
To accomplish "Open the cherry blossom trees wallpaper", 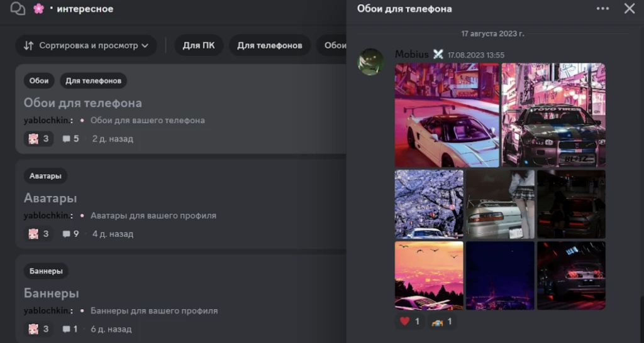I will [x=429, y=204].
